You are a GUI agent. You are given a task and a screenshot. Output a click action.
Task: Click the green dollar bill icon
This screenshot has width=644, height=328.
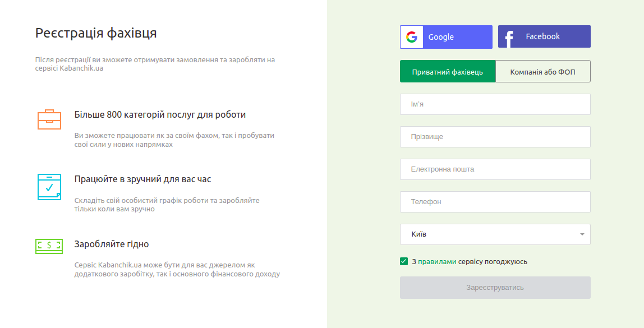(49, 246)
